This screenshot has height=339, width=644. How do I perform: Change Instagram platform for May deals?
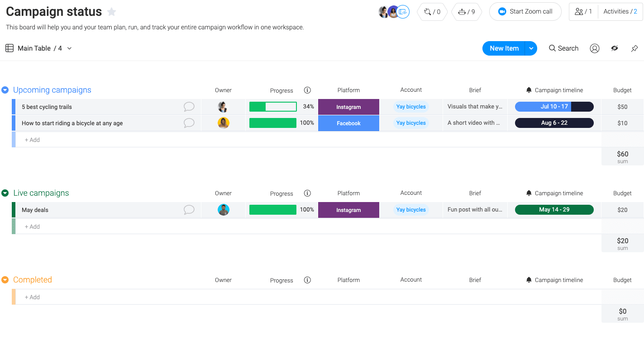pyautogui.click(x=348, y=210)
